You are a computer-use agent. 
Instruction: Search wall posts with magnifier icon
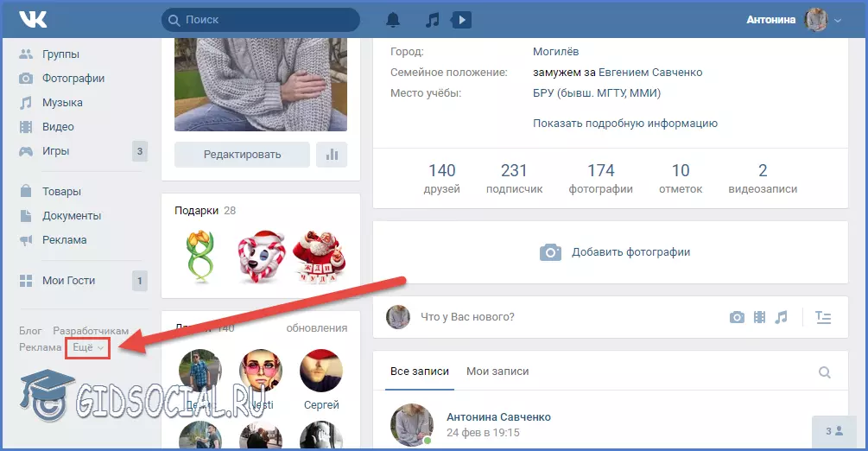[x=825, y=372]
